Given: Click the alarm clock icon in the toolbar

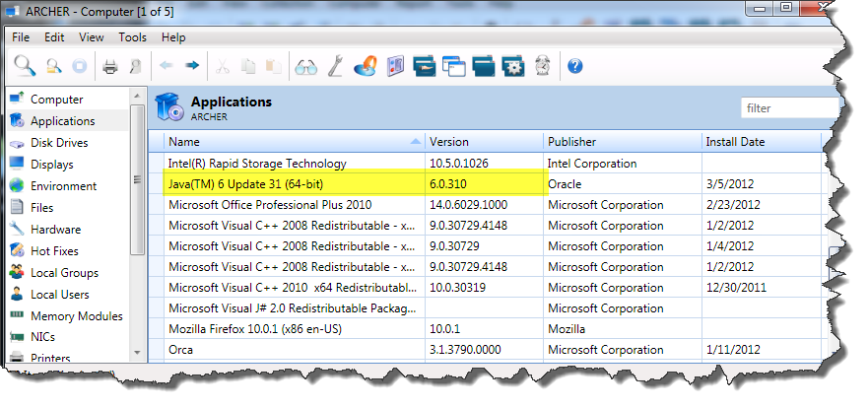Looking at the screenshot, I should point(543,66).
